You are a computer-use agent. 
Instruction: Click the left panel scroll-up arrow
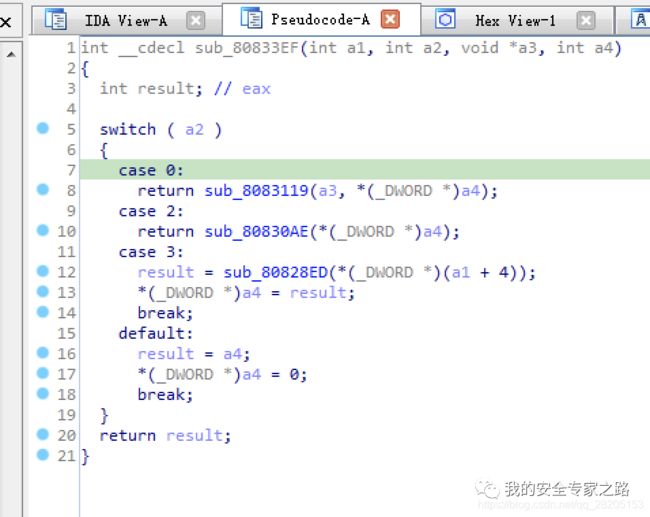click(x=12, y=54)
